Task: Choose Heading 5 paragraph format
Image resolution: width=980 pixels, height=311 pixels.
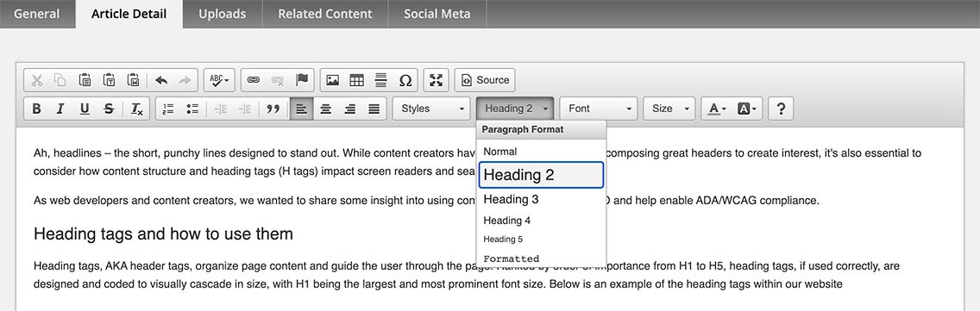Action: pyautogui.click(x=541, y=239)
